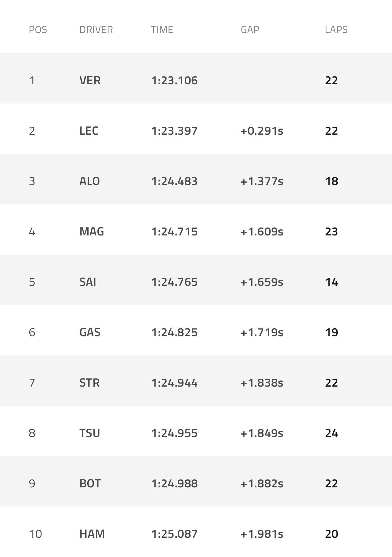The image size is (392, 557).
Task: Click the LAPS column header
Action: coord(336,30)
